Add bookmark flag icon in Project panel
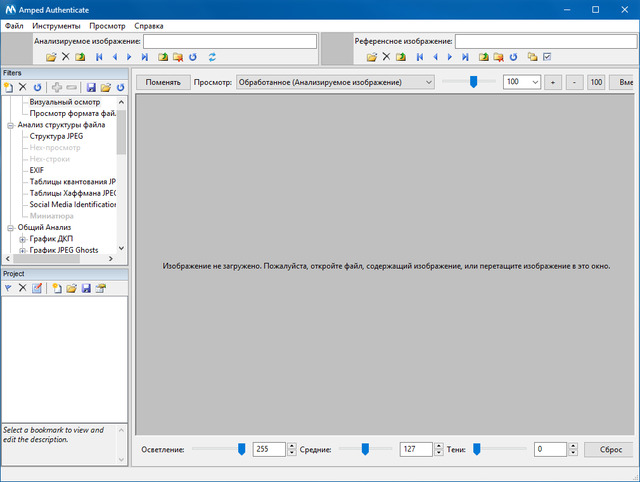The image size is (640, 482). pyautogui.click(x=8, y=288)
